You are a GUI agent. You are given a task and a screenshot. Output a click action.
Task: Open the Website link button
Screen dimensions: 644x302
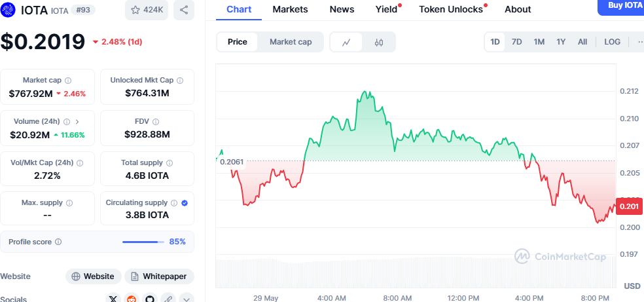(x=93, y=276)
